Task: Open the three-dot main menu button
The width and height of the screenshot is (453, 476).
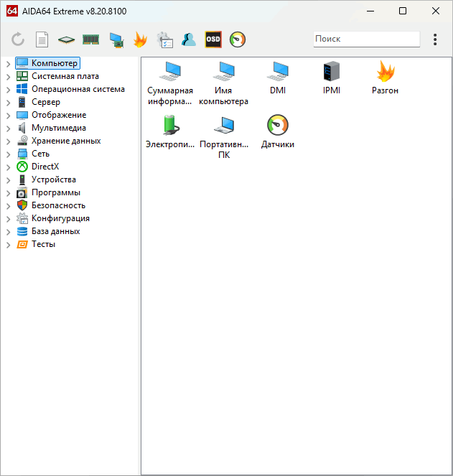Action: point(435,39)
